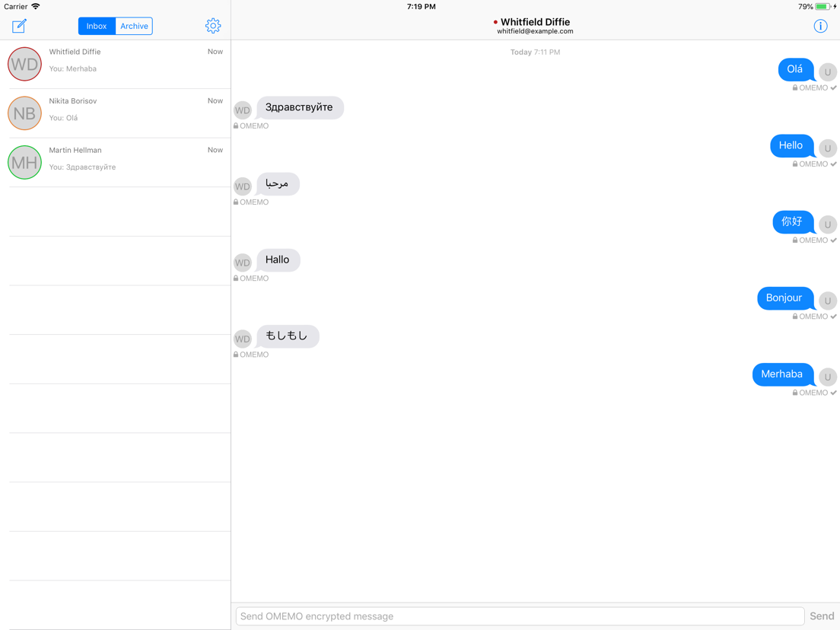
Task: Click 'You: Olá' preview text
Action: (63, 118)
